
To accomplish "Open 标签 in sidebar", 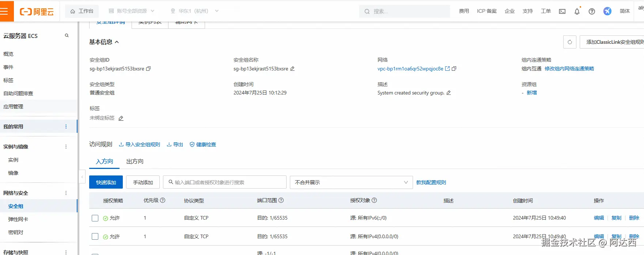I will pos(8,80).
